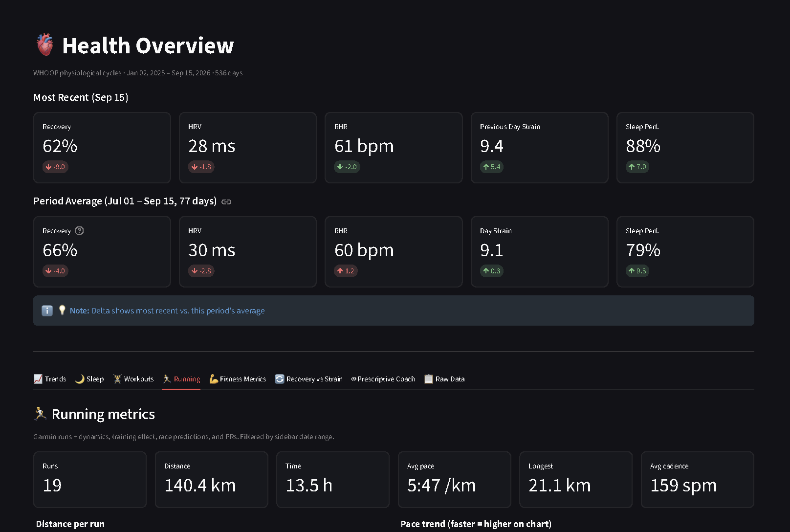
Task: Click the WHOOP physiological cycles caption
Action: coord(138,73)
